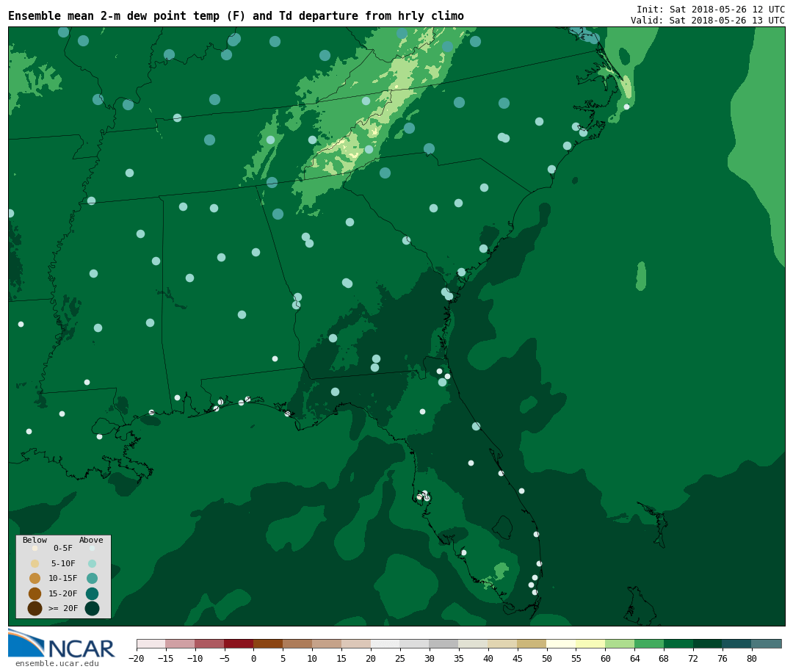Select the 30 to 35 gray colorbar segment
The height and width of the screenshot is (672, 793).
444,643
